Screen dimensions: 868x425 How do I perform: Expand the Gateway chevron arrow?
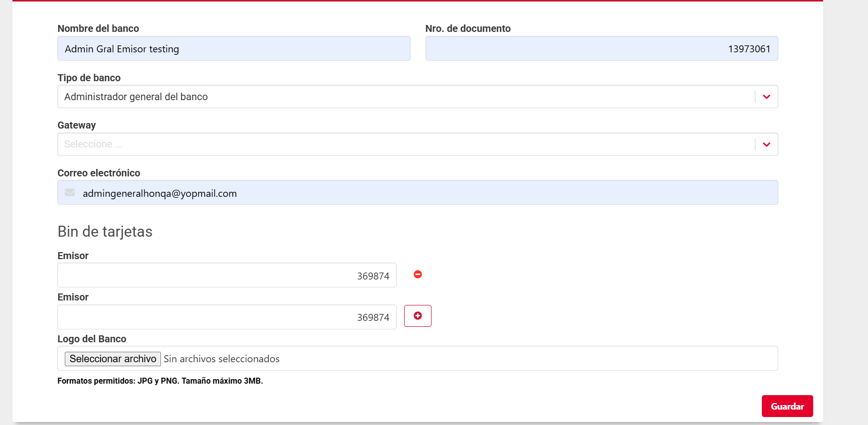(x=766, y=144)
